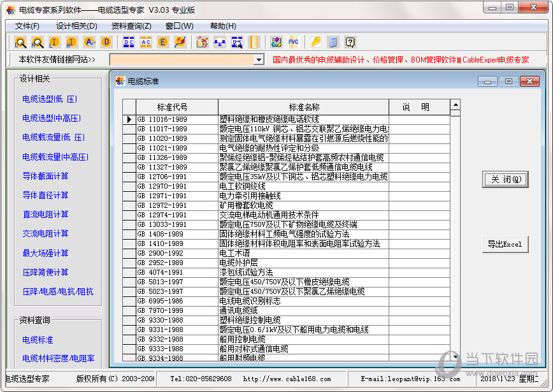Open low-voltage ampacity icon (L I)
This screenshot has height=392, width=553.
coord(55,42)
